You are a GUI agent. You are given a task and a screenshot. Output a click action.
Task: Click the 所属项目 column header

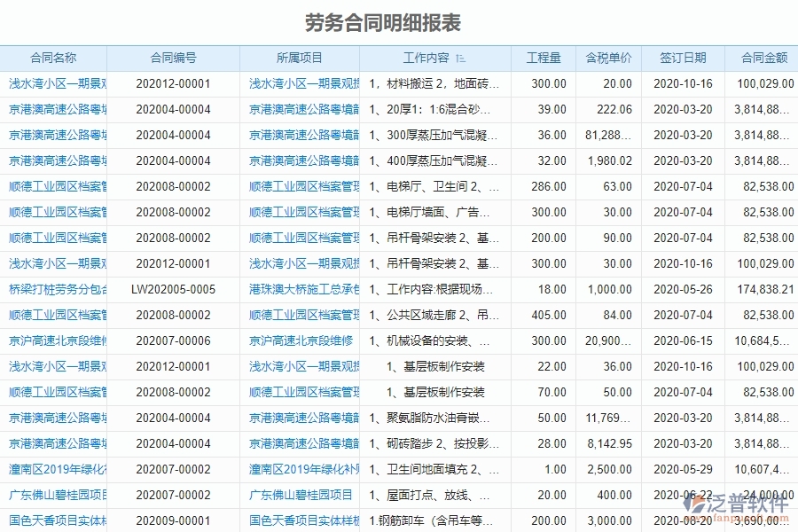[299, 57]
